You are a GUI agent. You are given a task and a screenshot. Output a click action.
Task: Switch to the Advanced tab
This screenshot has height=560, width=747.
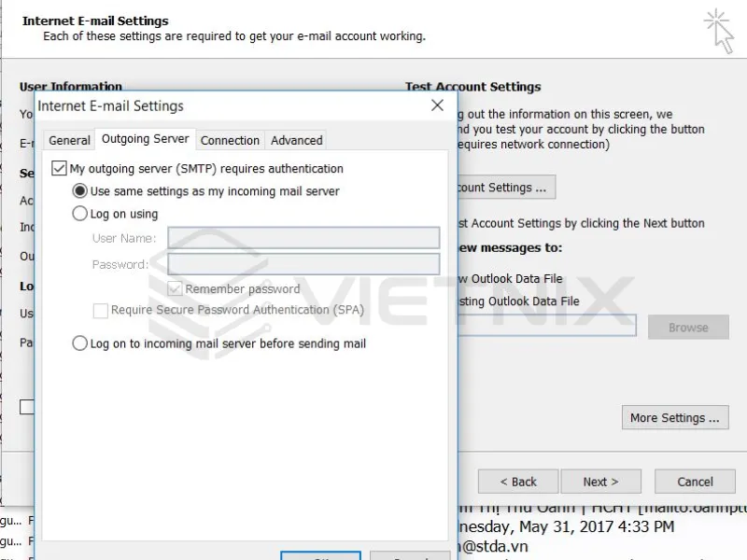[296, 140]
